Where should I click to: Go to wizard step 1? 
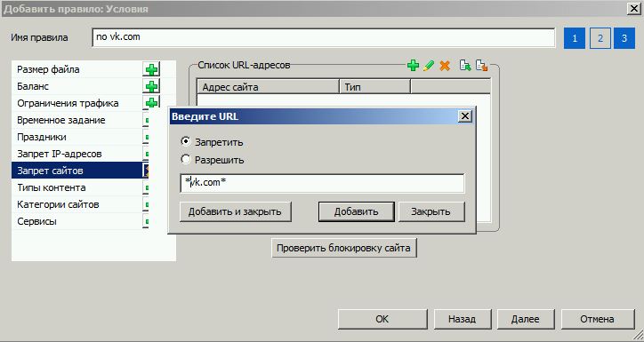coord(575,38)
